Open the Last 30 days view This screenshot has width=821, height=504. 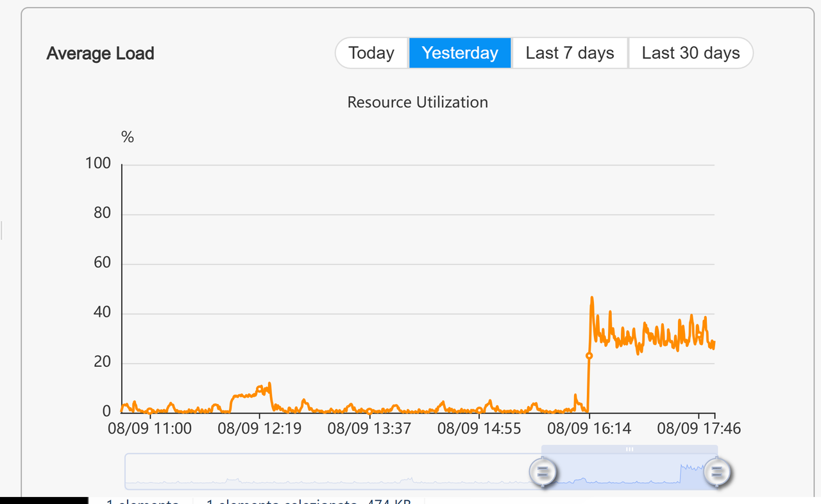(x=691, y=53)
